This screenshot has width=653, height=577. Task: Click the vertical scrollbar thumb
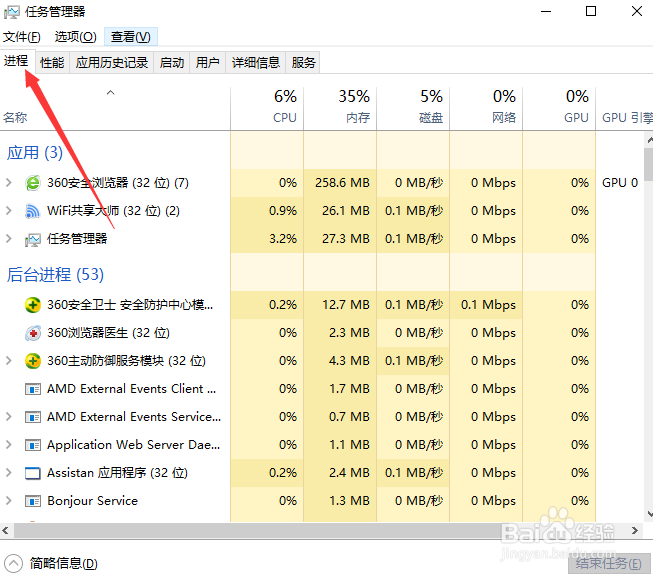click(x=648, y=164)
